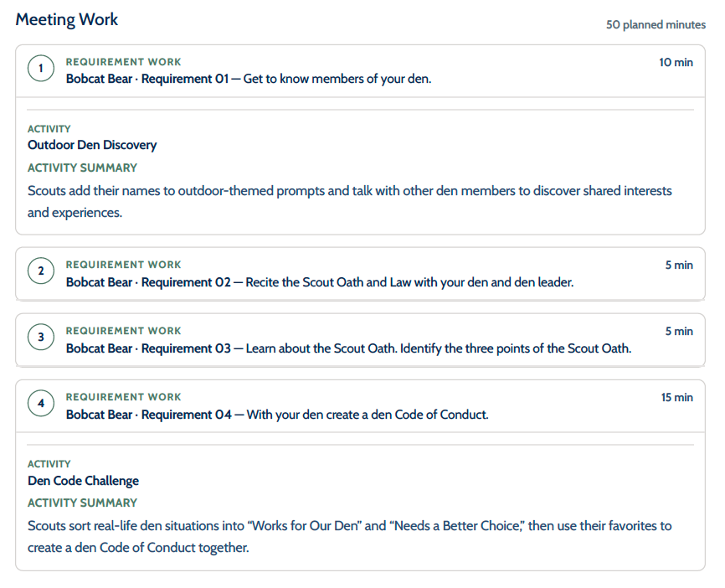Click the 15 min duration label
The width and height of the screenshot is (725, 588).
pyautogui.click(x=677, y=397)
